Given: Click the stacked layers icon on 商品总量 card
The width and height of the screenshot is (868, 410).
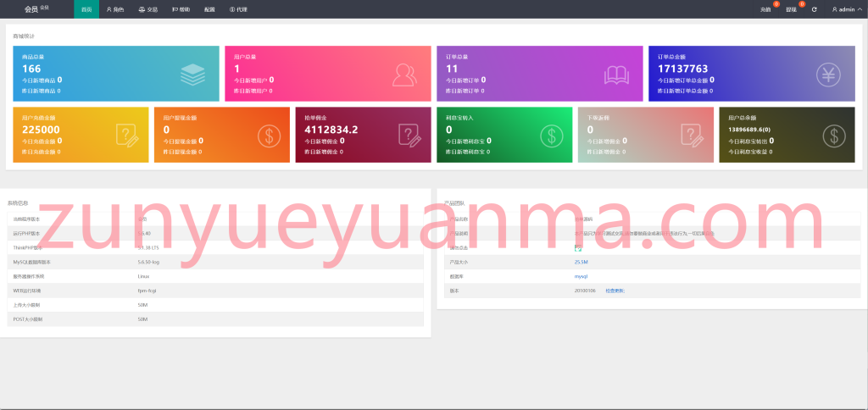Looking at the screenshot, I should click(x=192, y=75).
